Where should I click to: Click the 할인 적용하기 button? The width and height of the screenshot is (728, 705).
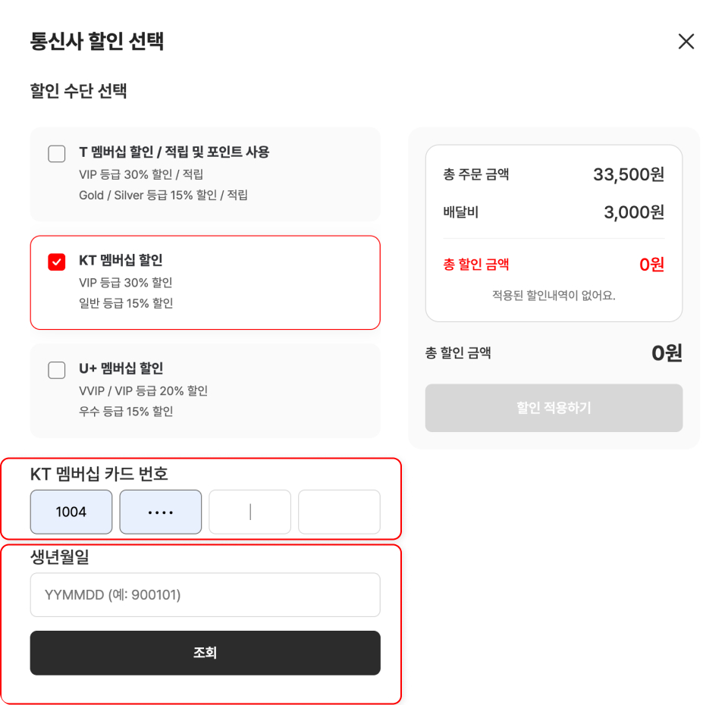(554, 408)
